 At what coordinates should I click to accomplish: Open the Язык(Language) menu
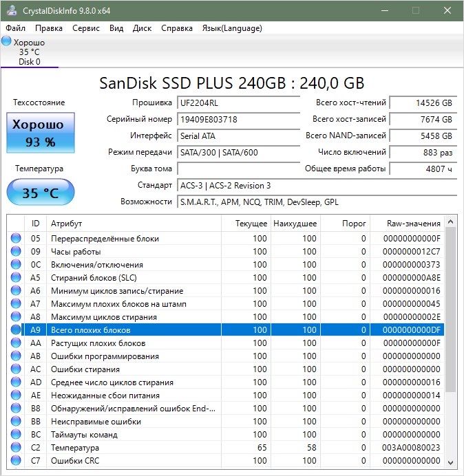(232, 28)
